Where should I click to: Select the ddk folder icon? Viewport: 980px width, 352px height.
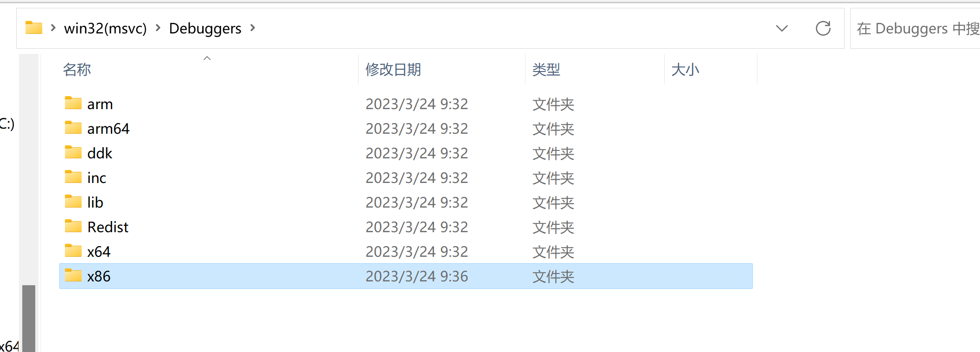[x=73, y=152]
